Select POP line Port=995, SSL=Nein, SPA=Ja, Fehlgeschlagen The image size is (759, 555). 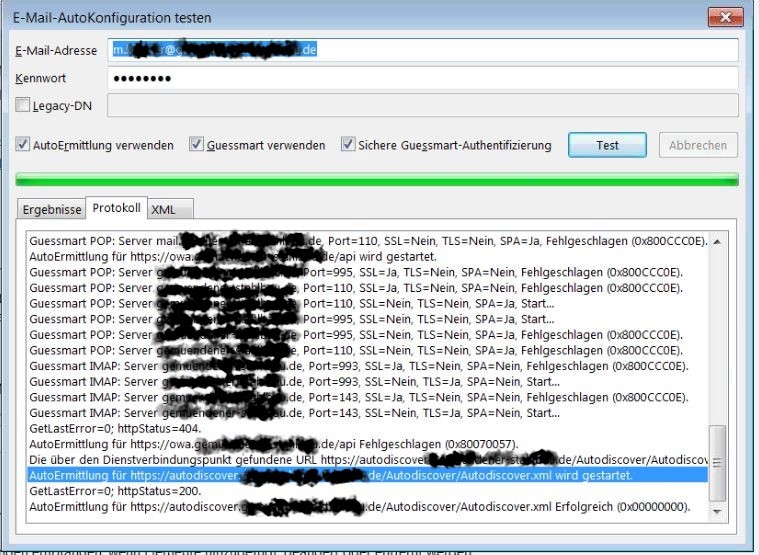pos(356,335)
